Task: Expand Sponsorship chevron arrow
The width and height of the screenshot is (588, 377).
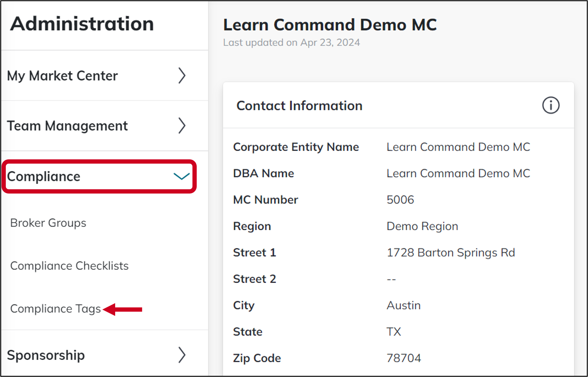Action: click(x=182, y=355)
